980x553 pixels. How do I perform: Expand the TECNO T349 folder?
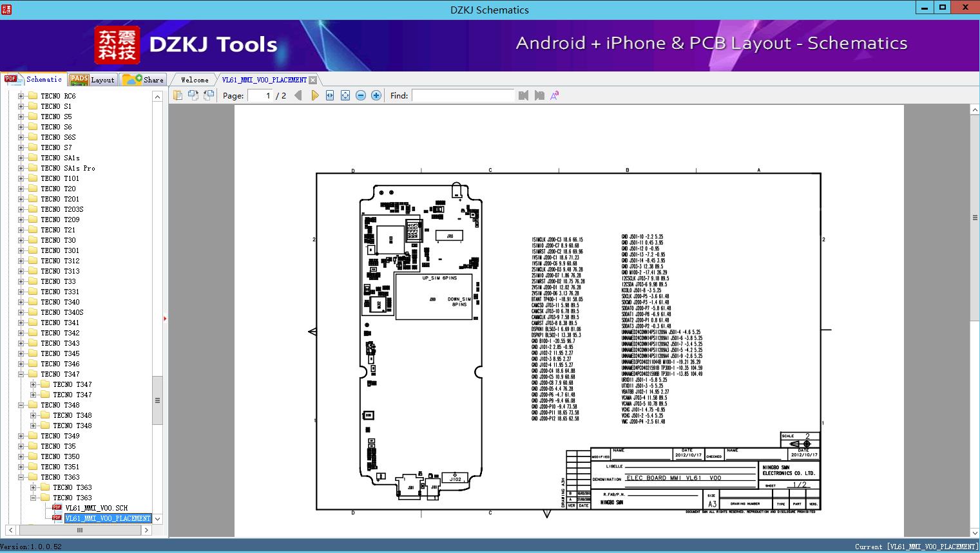(x=21, y=436)
